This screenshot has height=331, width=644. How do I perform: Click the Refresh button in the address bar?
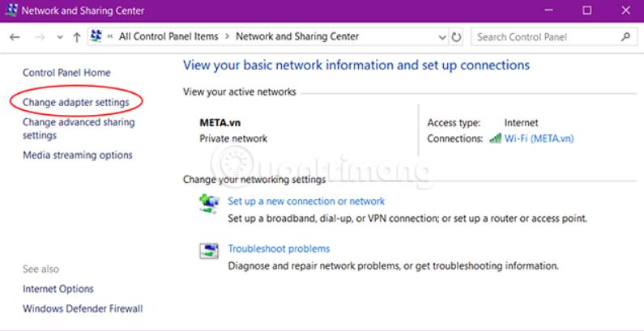click(x=457, y=37)
